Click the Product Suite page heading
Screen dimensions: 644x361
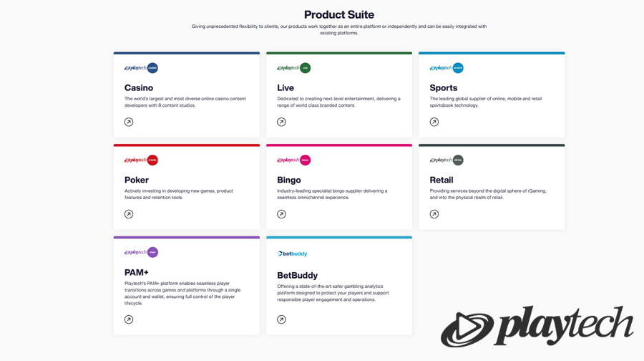tap(339, 15)
